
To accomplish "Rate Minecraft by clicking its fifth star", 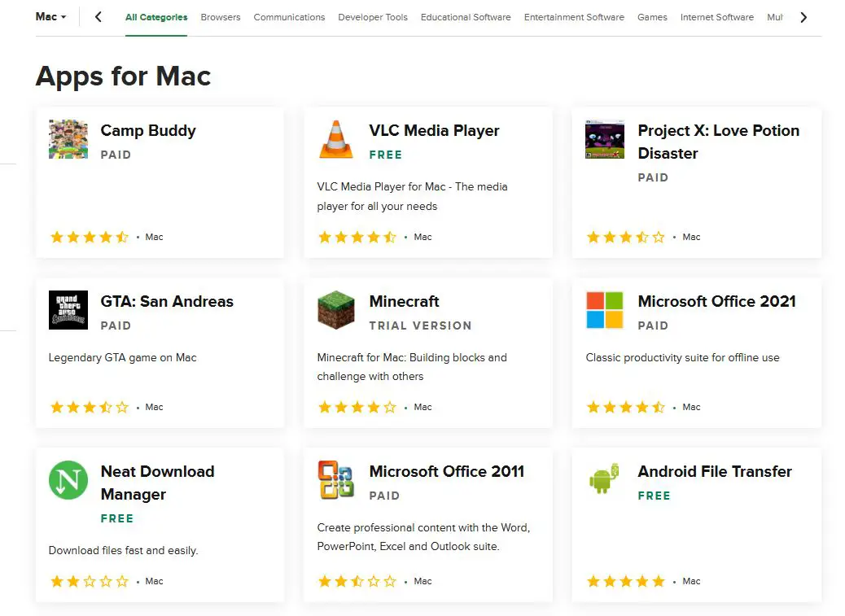I will coord(389,407).
